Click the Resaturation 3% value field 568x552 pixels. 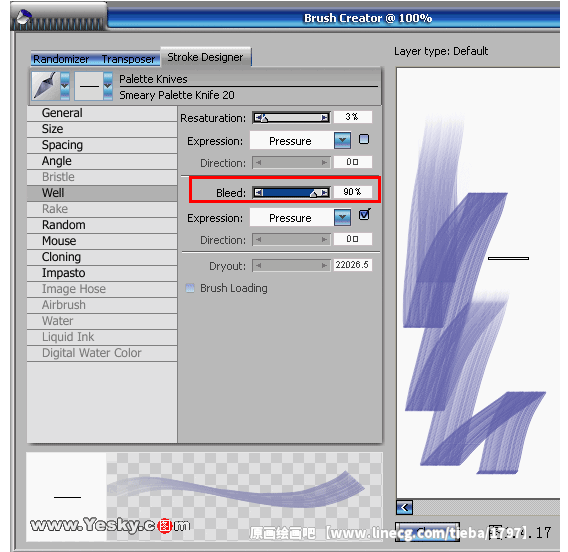(352, 117)
